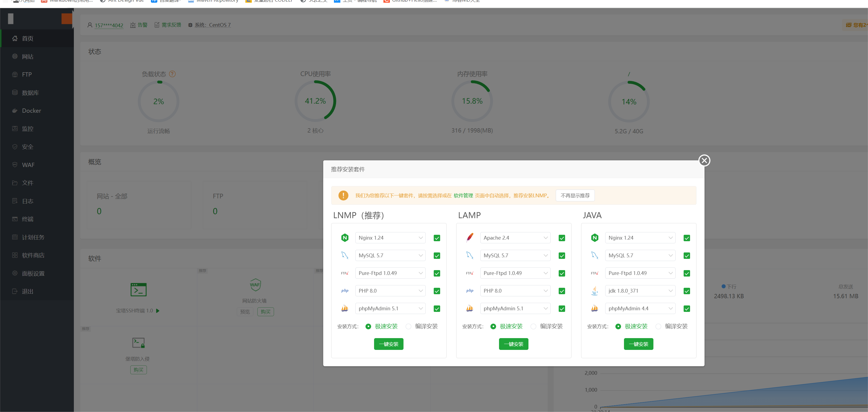Open the Nginx 1.24 dropdown in the JAVA column

pos(640,238)
